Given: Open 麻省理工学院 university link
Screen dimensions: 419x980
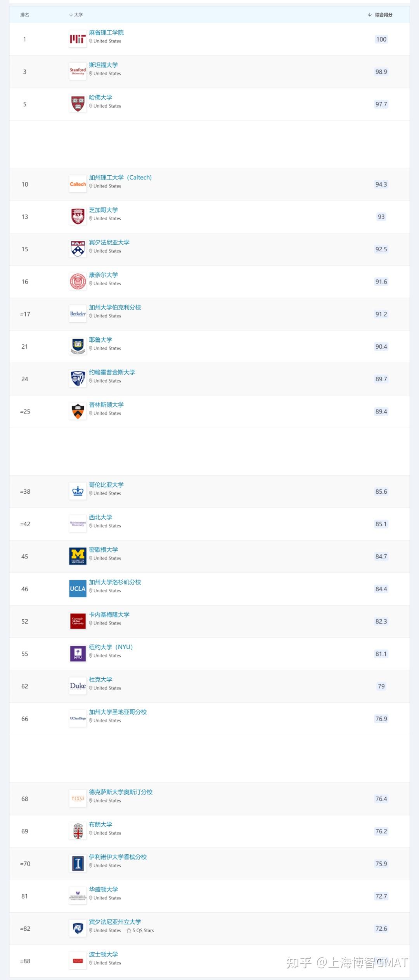Looking at the screenshot, I should click(x=106, y=33).
